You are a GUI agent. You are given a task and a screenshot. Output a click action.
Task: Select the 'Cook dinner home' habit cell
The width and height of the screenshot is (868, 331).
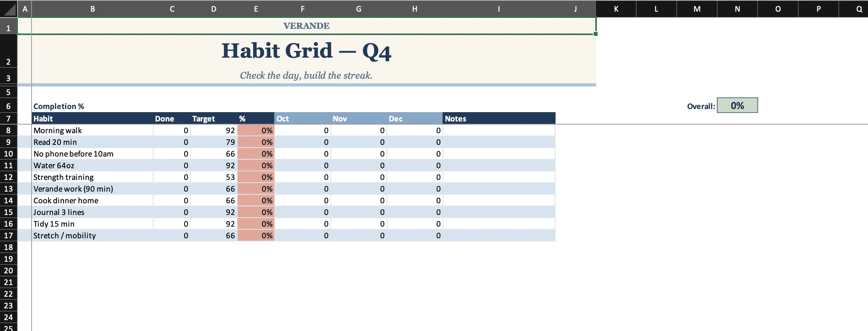tap(93, 200)
